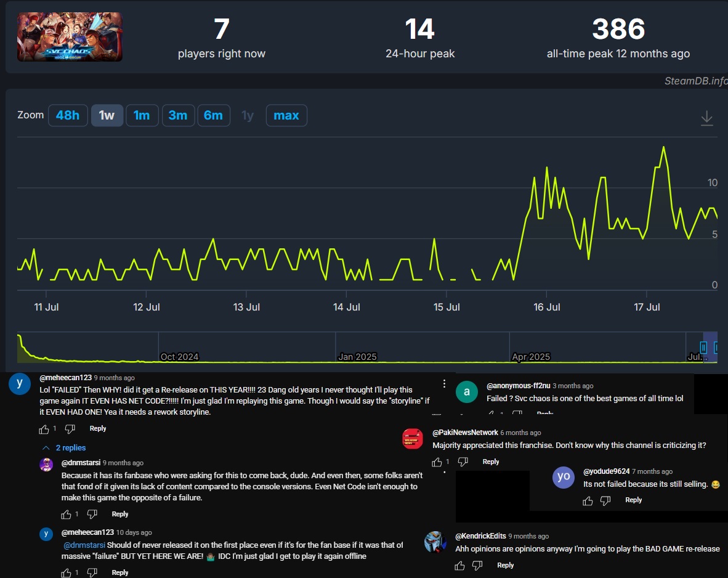Reply to @yodude9624's comment
Screen dimensions: 728x578
[633, 500]
